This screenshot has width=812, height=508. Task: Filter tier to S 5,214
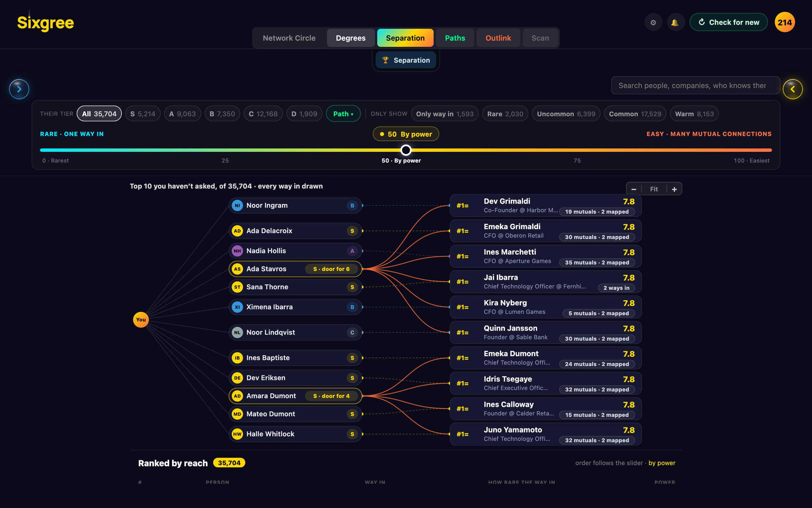click(x=143, y=114)
